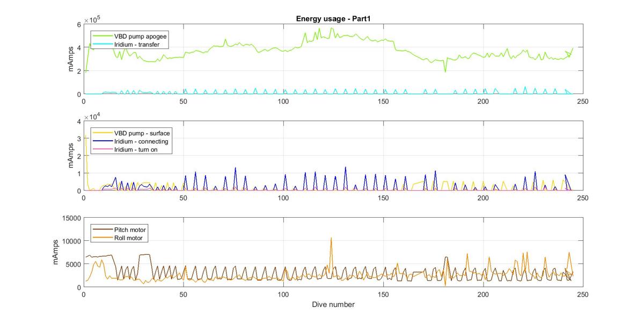Click the green line sample for VBD pump apogee
The image size is (644, 323).
(104, 36)
